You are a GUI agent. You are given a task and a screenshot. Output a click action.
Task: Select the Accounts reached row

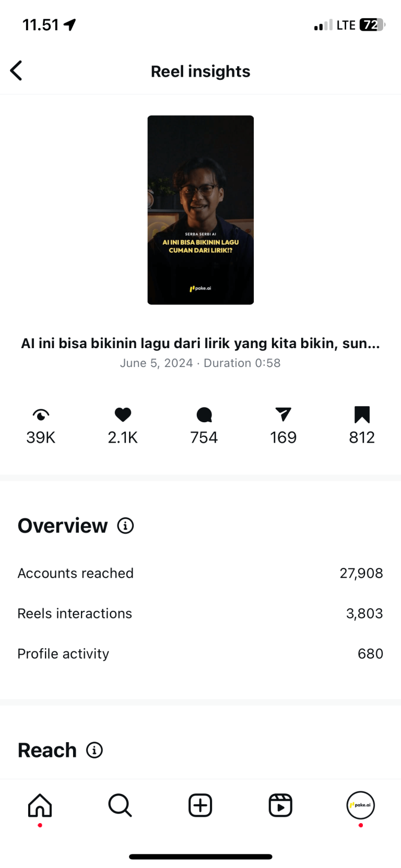click(200, 573)
